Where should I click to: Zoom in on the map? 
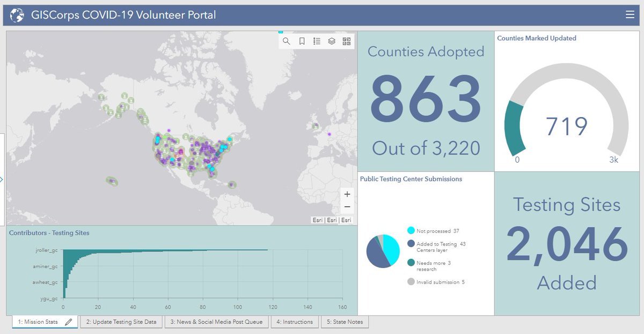[x=347, y=194]
